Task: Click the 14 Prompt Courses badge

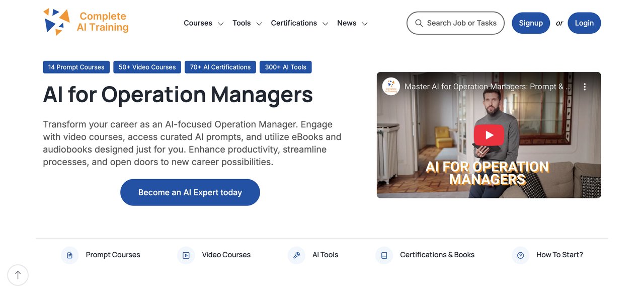Action: pyautogui.click(x=76, y=67)
